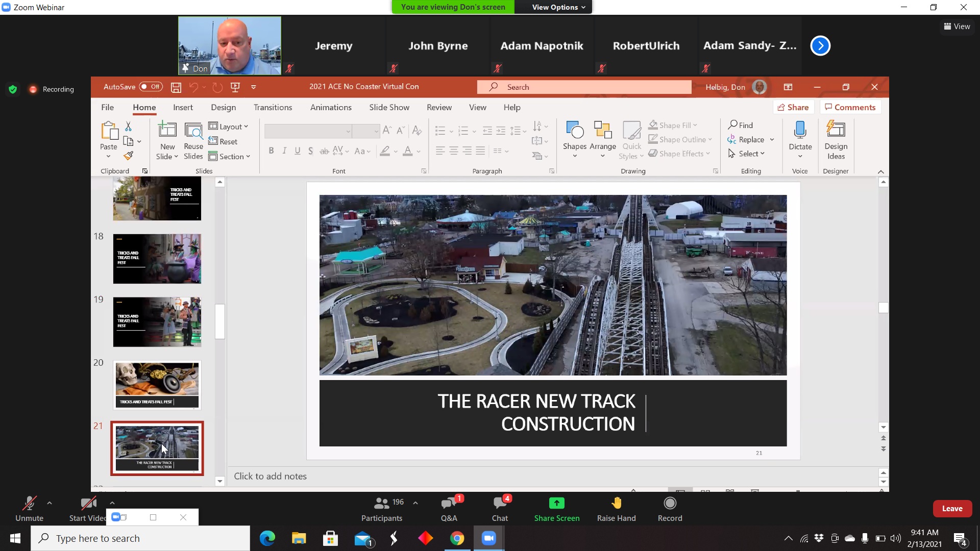
Task: Expand the Section dropdown
Action: pyautogui.click(x=230, y=157)
